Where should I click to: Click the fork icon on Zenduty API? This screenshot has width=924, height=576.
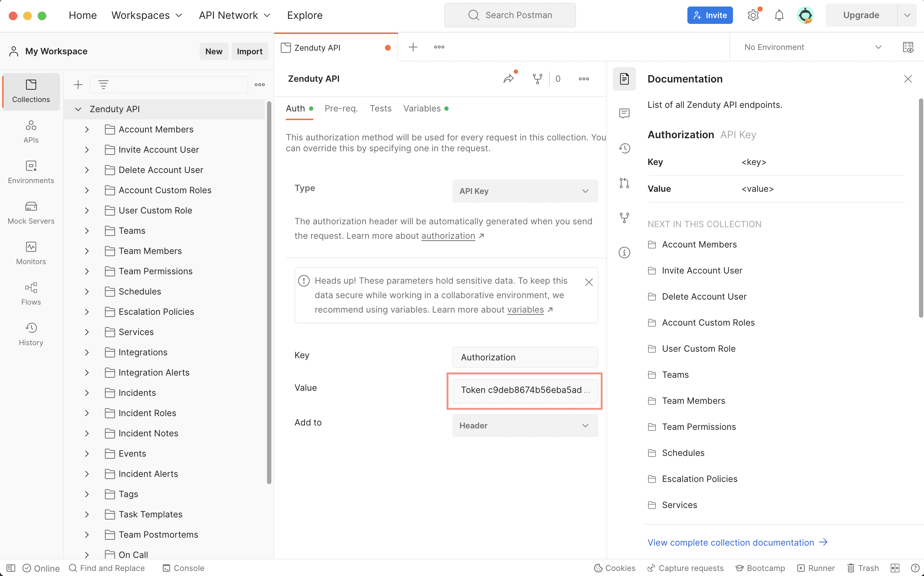(x=538, y=78)
